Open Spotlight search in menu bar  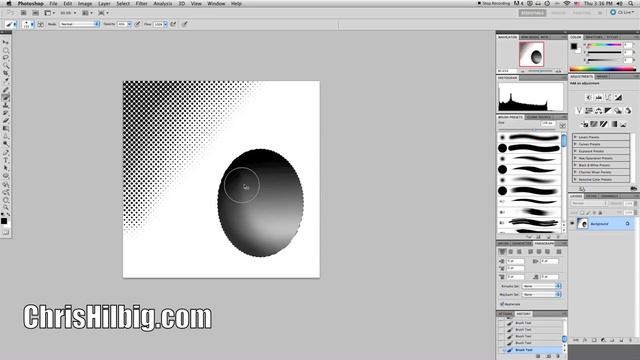[x=631, y=3]
